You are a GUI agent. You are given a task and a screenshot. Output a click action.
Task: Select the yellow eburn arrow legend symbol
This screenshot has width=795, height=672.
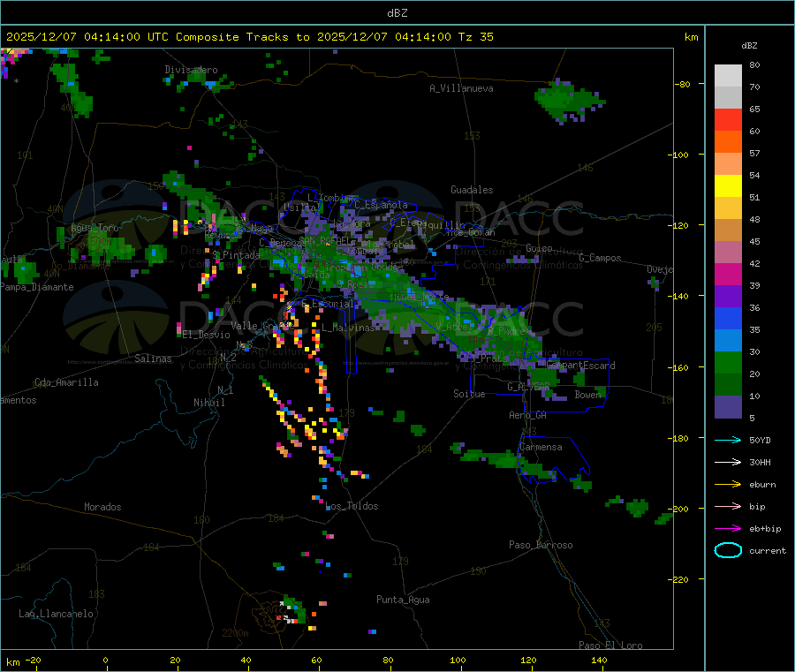tap(728, 485)
